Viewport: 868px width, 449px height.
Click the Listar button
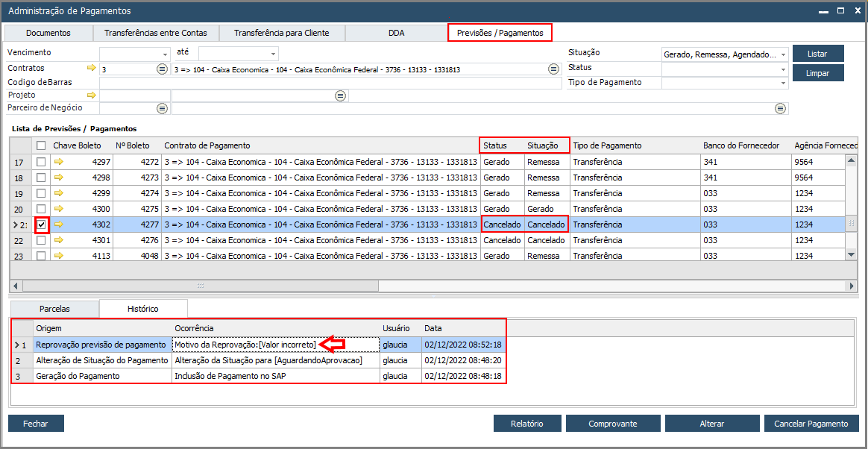(817, 54)
